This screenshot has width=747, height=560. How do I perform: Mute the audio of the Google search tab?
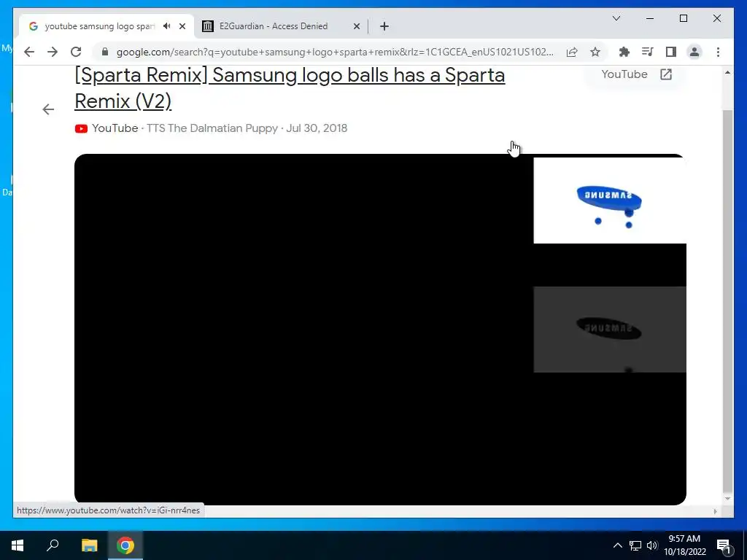point(167,26)
